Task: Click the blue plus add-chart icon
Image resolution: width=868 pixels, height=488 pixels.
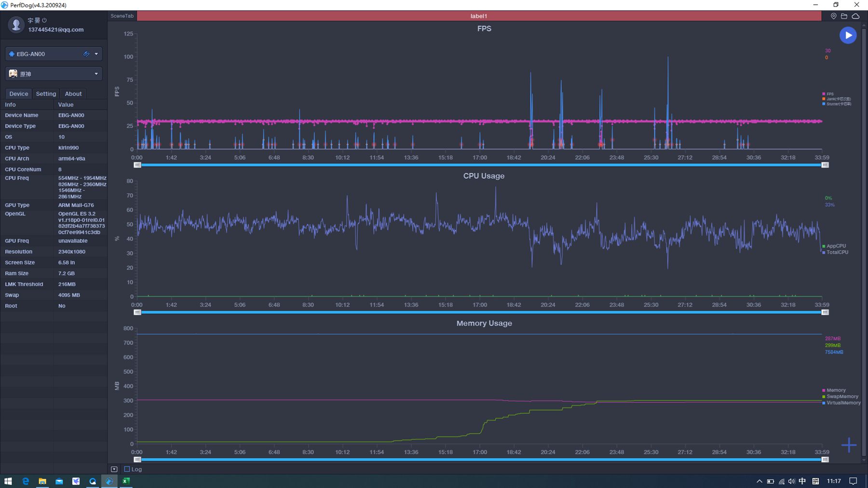Action: (x=849, y=445)
